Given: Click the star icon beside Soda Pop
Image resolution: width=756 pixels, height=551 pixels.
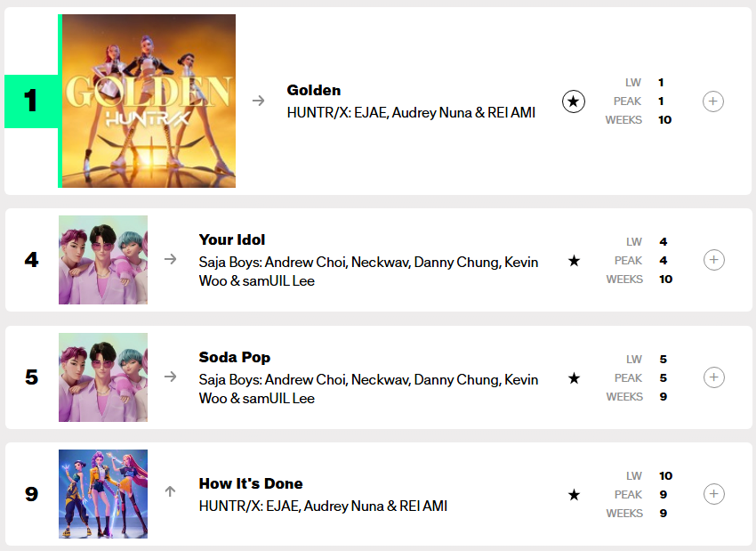Looking at the screenshot, I should coord(574,378).
